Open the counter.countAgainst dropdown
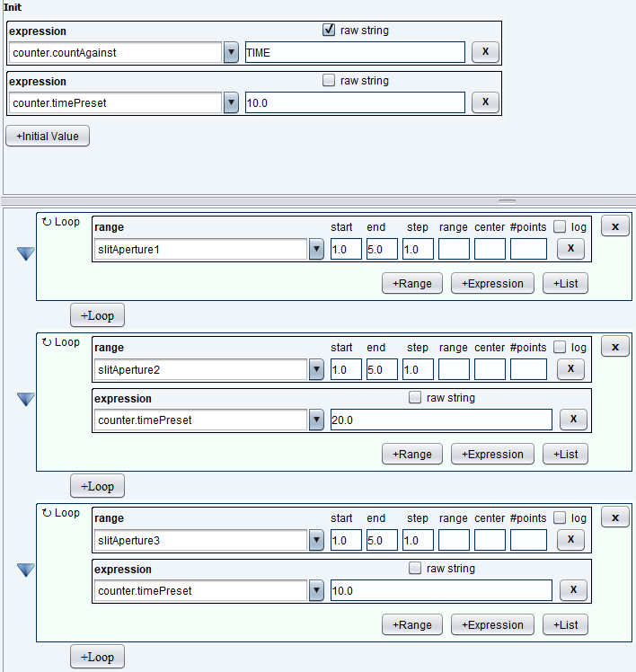 point(231,53)
